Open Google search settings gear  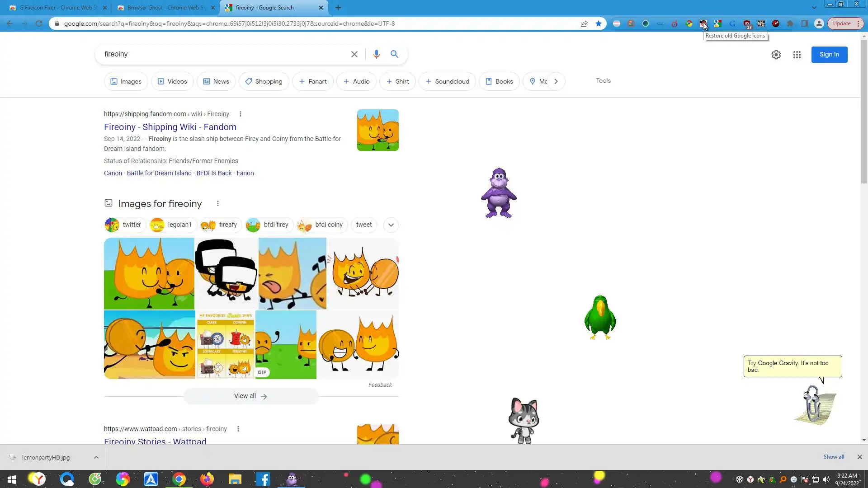pos(776,55)
